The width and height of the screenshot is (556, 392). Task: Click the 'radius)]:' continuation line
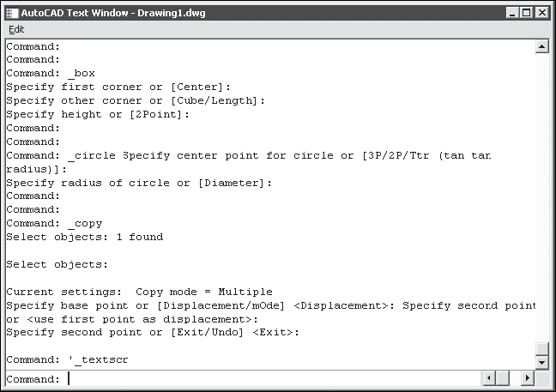point(37,170)
